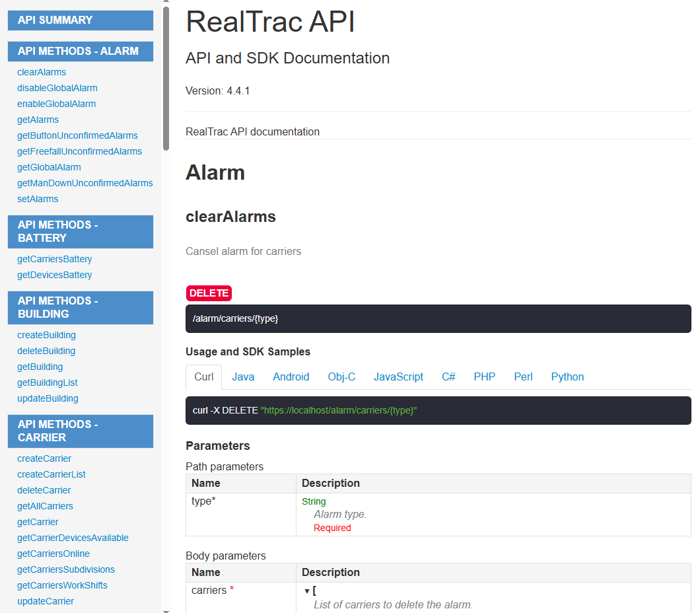Image resolution: width=700 pixels, height=613 pixels.
Task: Switch to the Perl tab
Action: pyautogui.click(x=522, y=377)
